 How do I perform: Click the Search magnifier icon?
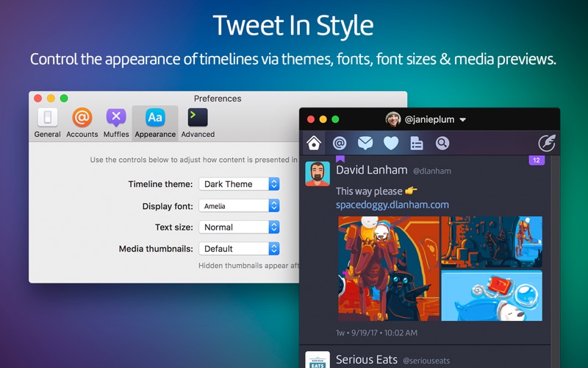click(442, 143)
